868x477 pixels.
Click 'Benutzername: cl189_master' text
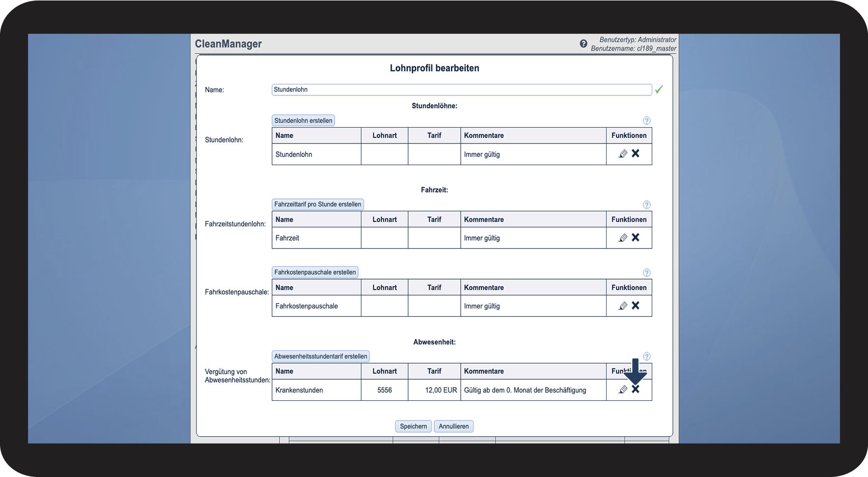coord(634,49)
